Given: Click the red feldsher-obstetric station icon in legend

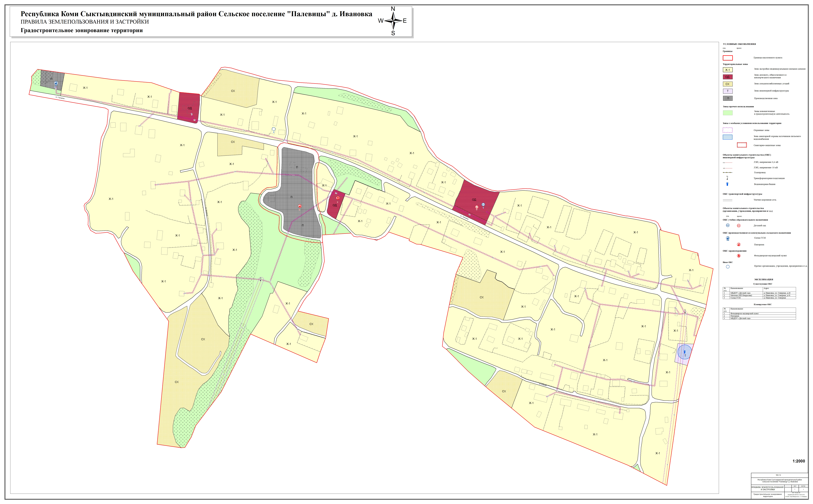Looking at the screenshot, I should (739, 256).
